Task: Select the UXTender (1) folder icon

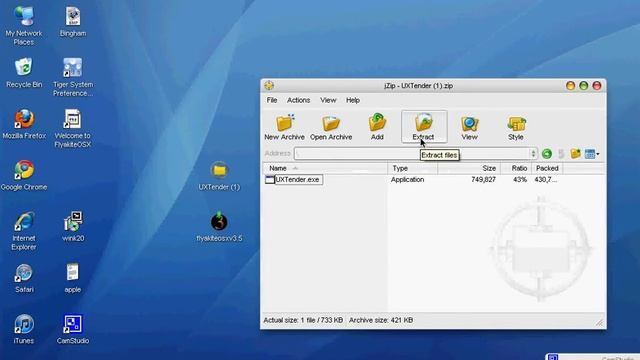Action: tap(219, 176)
